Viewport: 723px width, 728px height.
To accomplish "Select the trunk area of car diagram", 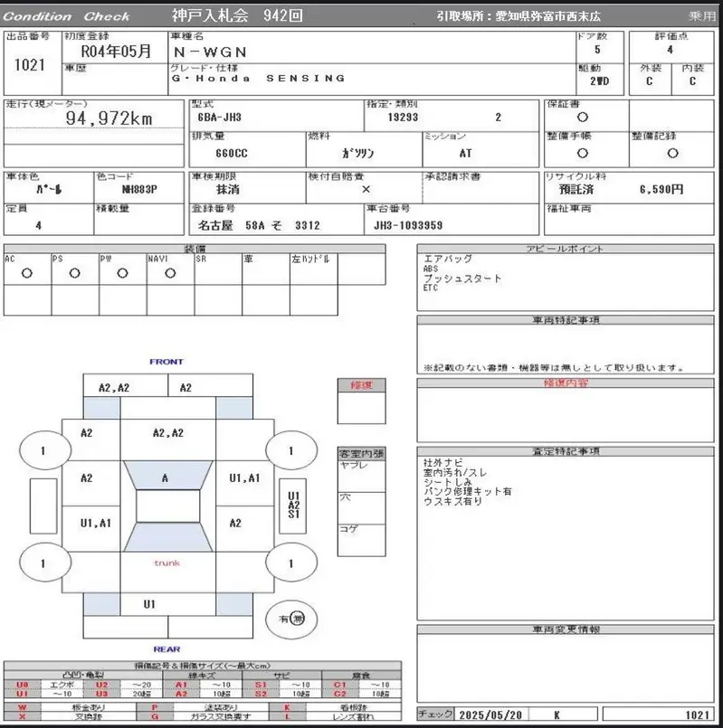I will (166, 563).
